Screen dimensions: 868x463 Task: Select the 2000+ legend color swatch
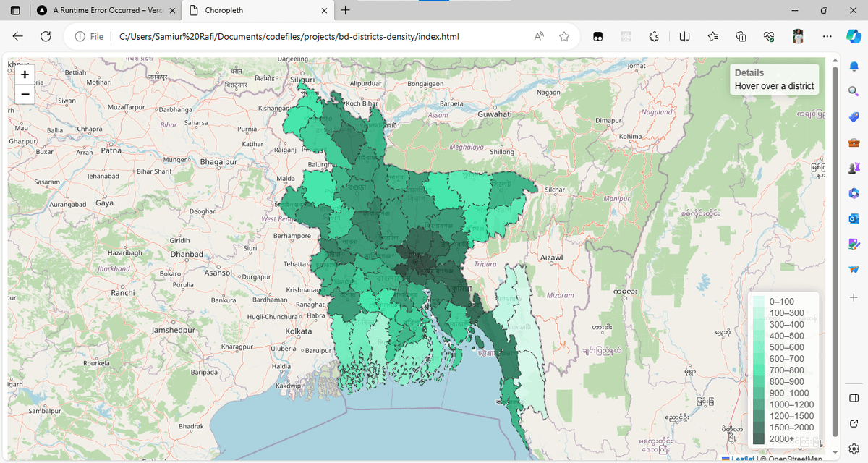[759, 438]
